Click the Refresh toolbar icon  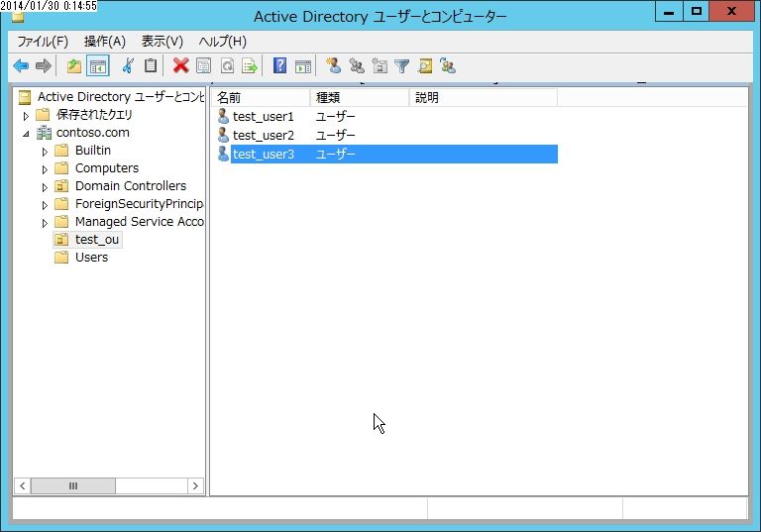click(x=227, y=65)
